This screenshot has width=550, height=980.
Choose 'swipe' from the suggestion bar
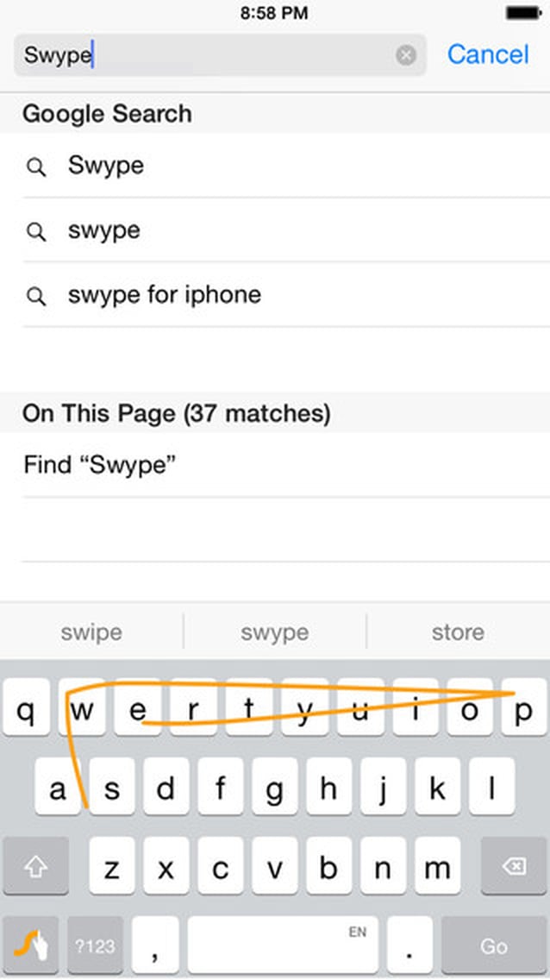tap(91, 631)
